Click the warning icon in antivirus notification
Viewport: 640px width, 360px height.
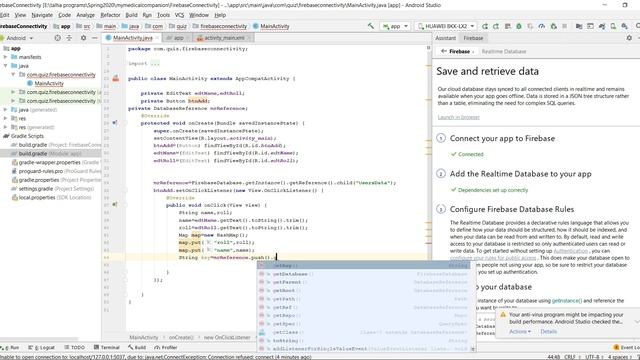tap(503, 315)
